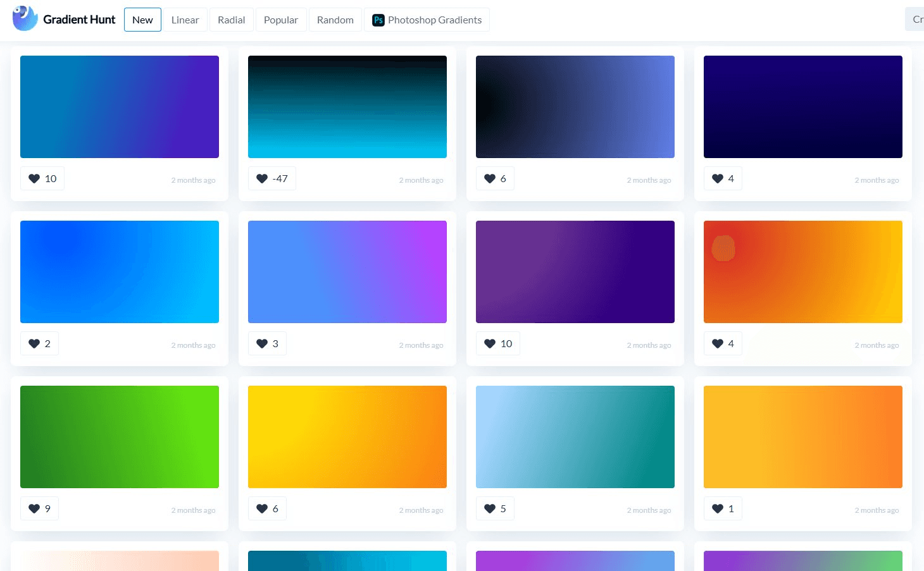This screenshot has width=924, height=571.
Task: Switch to the Linear tab
Action: pyautogui.click(x=185, y=20)
